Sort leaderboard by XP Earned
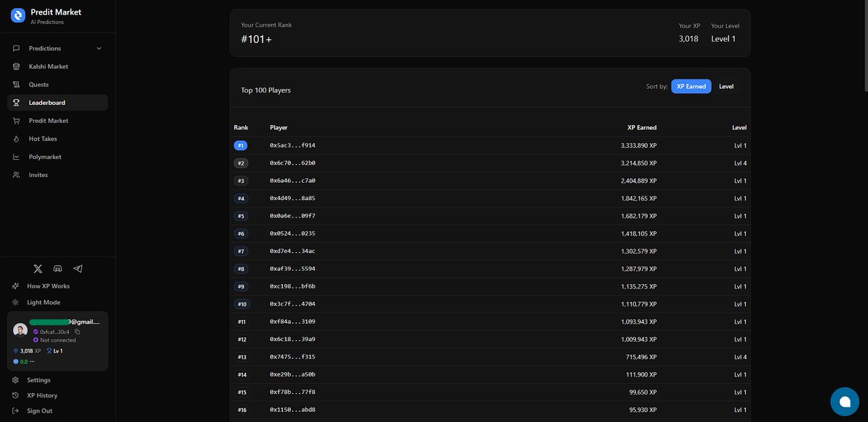Image resolution: width=868 pixels, height=422 pixels. click(x=691, y=86)
